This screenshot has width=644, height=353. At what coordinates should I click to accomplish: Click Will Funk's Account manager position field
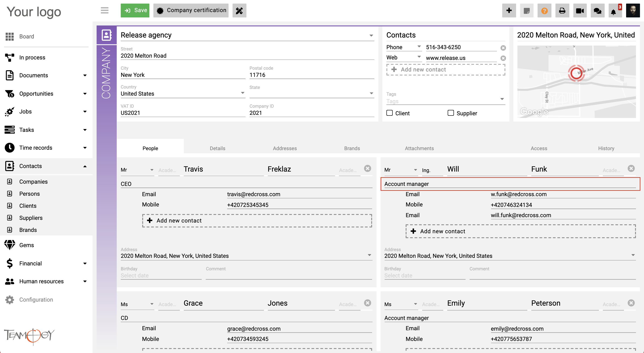click(x=510, y=184)
